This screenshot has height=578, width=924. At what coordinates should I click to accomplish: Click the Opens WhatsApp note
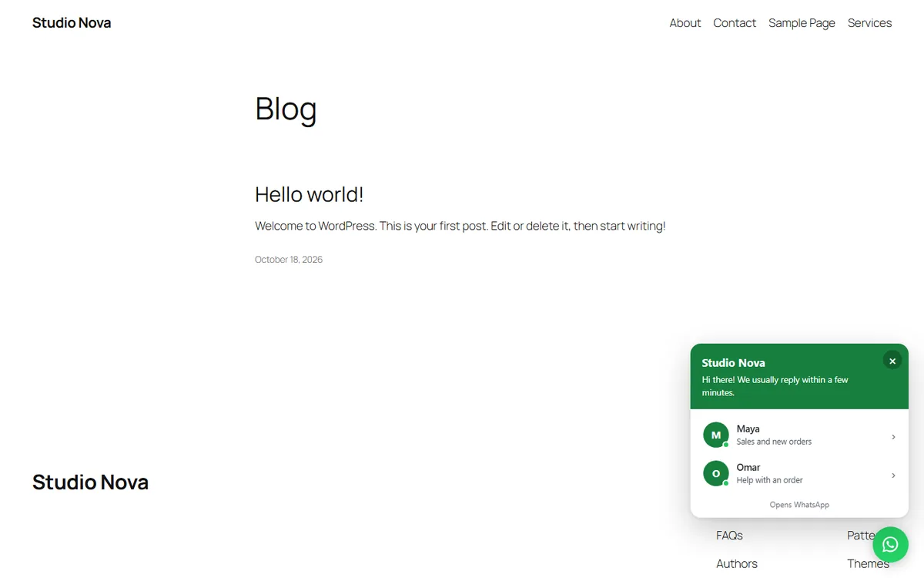pyautogui.click(x=799, y=505)
